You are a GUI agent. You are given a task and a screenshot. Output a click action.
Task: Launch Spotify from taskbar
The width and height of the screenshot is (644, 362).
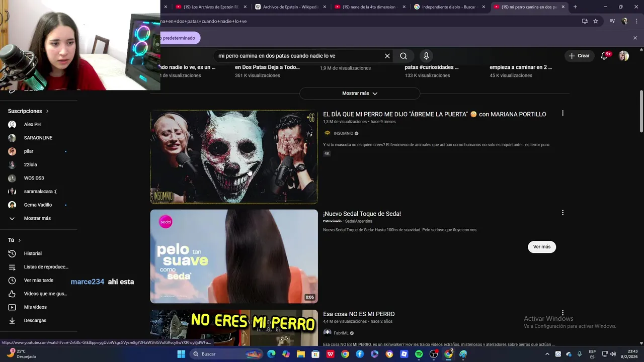pos(419,354)
